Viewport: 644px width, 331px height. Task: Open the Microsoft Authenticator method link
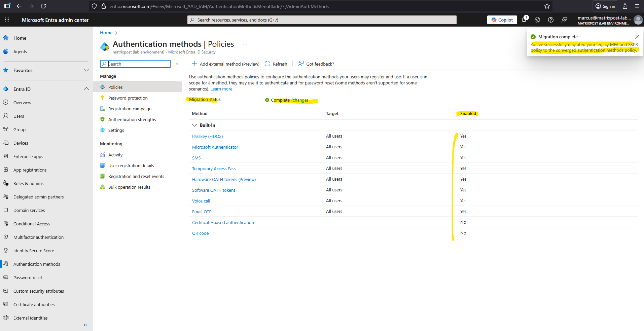point(215,147)
